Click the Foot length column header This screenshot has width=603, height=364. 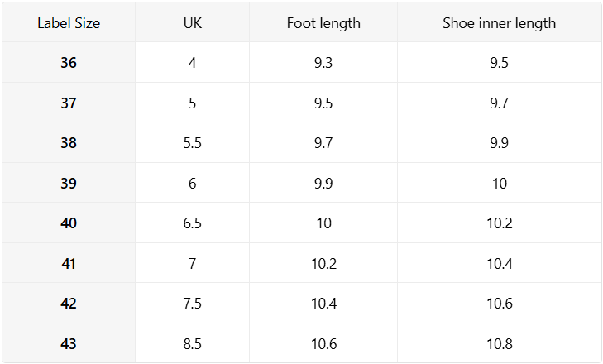point(323,23)
